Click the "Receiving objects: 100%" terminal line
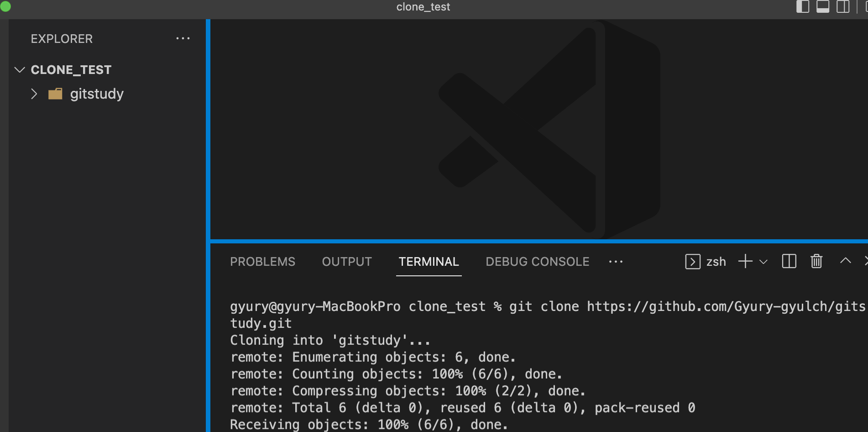Viewport: 868px width, 432px height. pyautogui.click(x=369, y=424)
